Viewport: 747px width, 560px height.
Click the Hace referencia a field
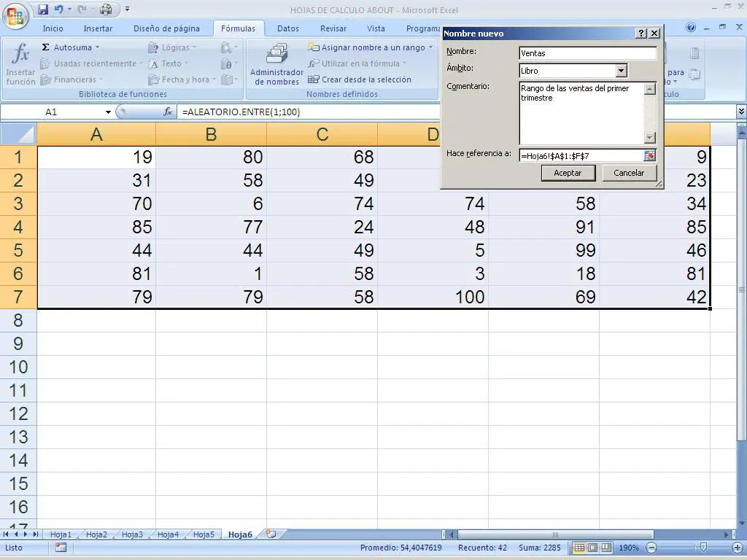(x=581, y=156)
